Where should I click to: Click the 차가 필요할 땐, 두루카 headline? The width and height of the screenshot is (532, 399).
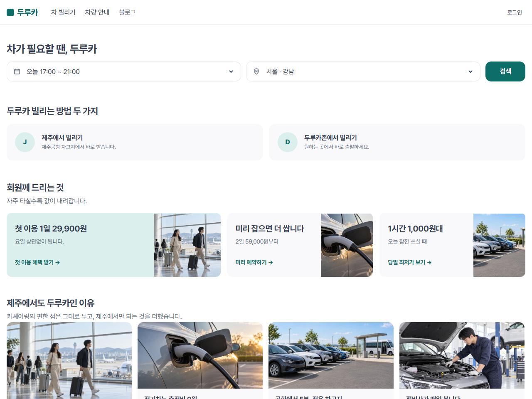pyautogui.click(x=52, y=49)
